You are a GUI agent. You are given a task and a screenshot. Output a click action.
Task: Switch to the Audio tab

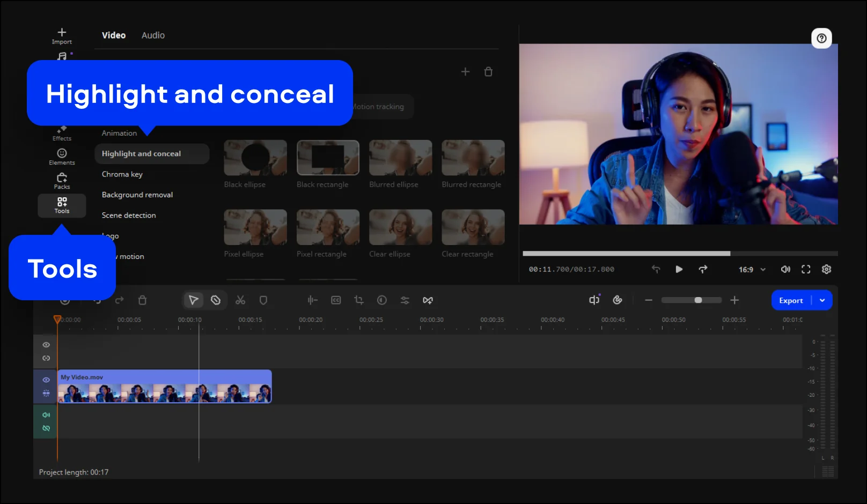coord(153,35)
